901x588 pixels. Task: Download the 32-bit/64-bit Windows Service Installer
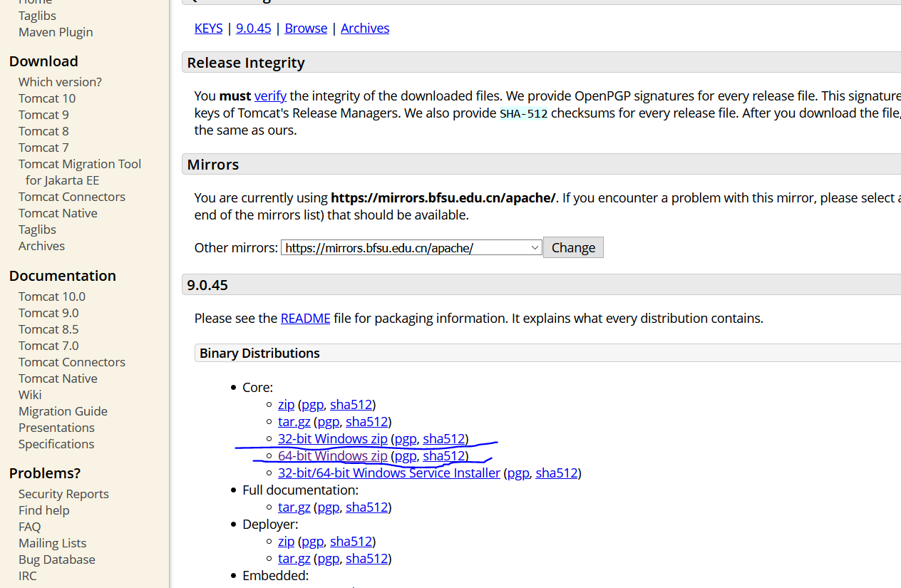tap(389, 473)
